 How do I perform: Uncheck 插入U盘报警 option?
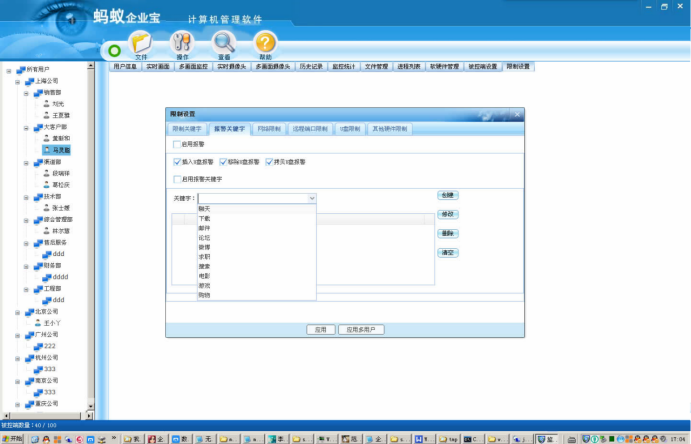[x=178, y=161]
